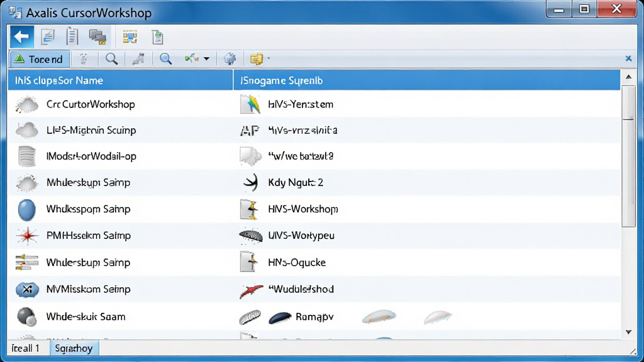Sort by the "INS clupsSor Name" column header
Image resolution: width=644 pixels, height=362 pixels.
point(120,80)
